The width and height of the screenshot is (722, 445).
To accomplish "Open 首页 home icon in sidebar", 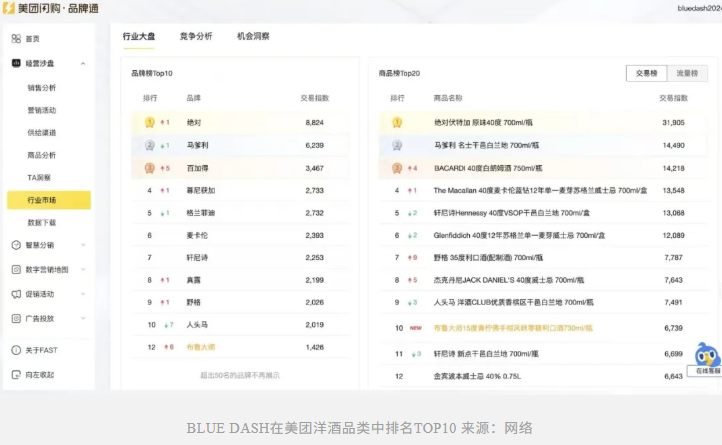I will 16,39.
